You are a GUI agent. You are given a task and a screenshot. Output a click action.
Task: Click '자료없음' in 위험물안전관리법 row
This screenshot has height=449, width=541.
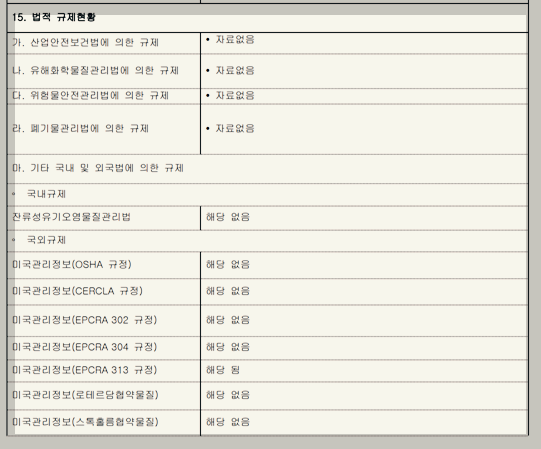235,95
